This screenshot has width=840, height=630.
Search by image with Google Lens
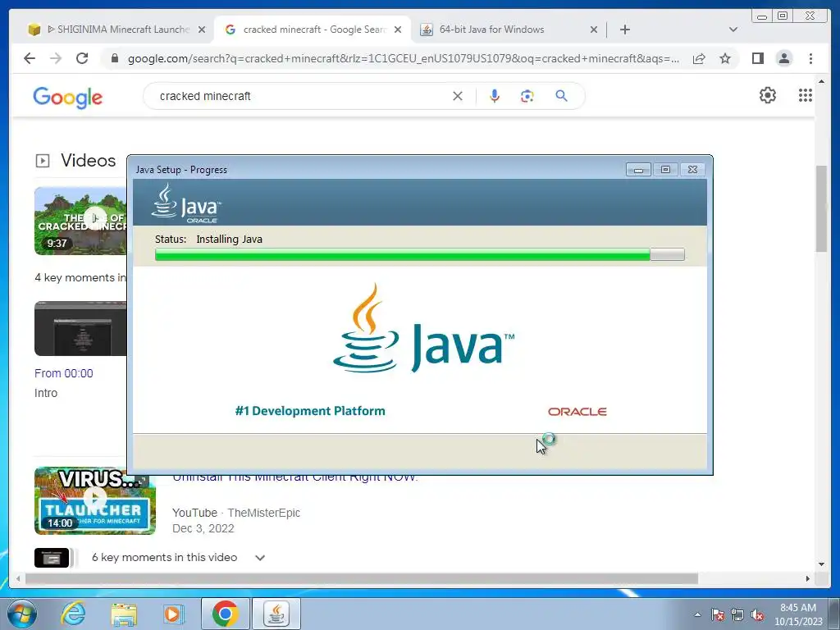527,96
